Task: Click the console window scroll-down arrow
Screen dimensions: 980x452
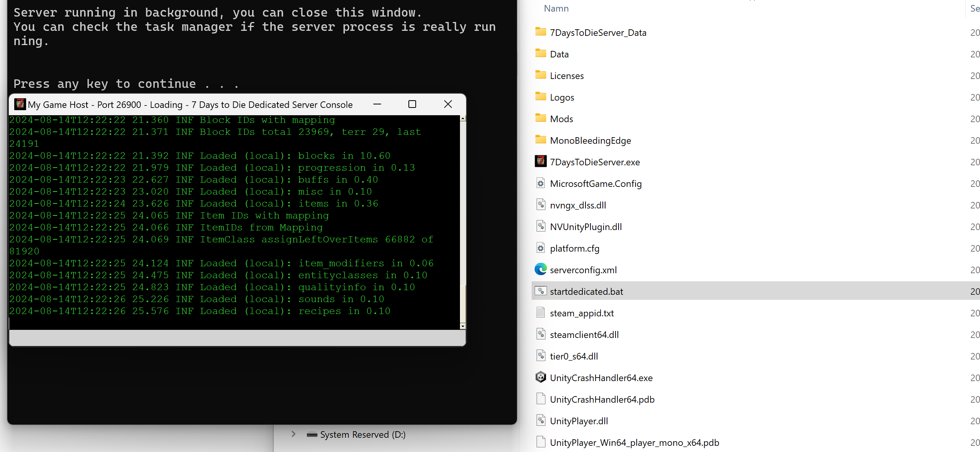Action: point(463,326)
